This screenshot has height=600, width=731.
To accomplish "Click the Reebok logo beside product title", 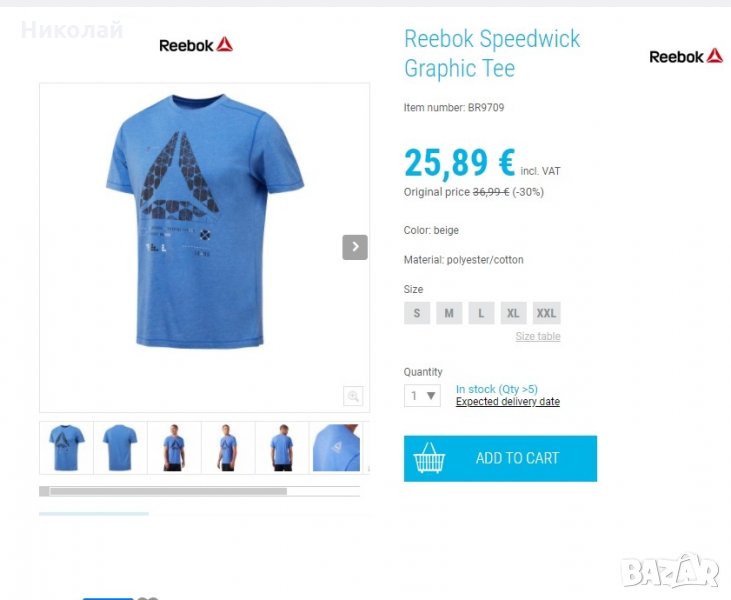I will coord(686,56).
